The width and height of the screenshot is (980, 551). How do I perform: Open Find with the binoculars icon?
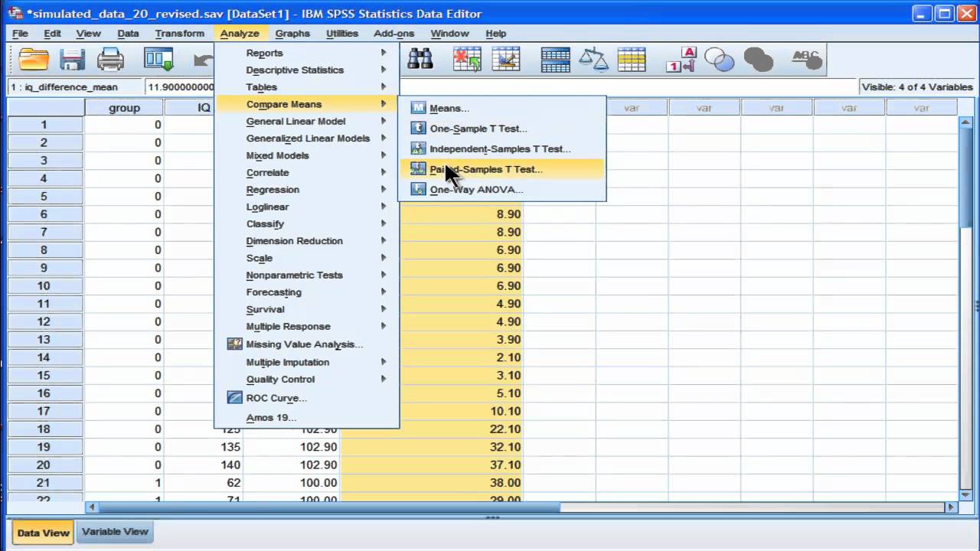pos(420,59)
